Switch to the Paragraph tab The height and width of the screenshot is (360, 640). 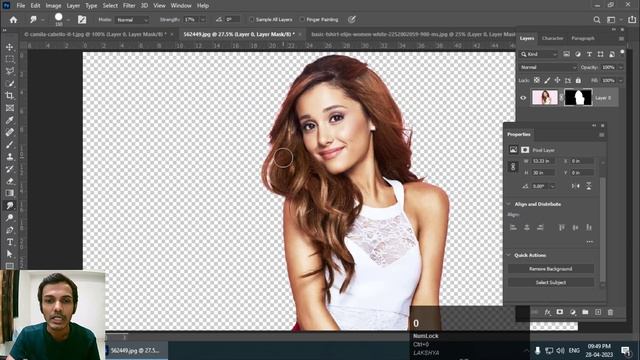coord(583,38)
